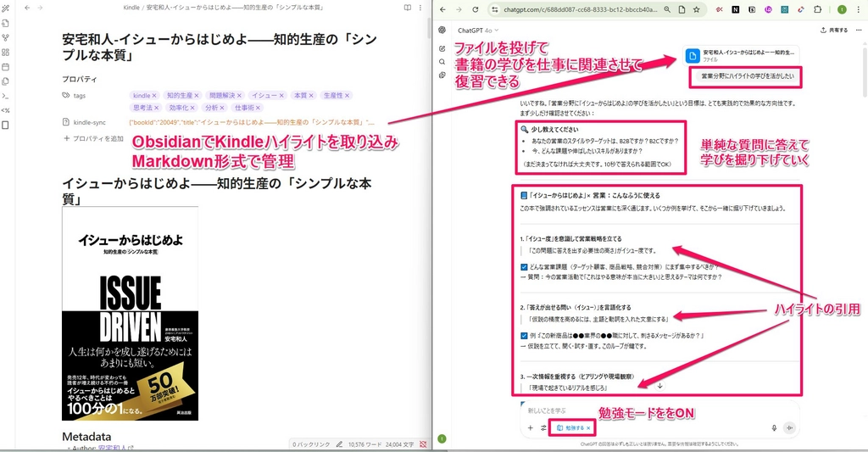Open the Obsidian quick switcher file icon
This screenshot has height=452, width=868.
(x=6, y=23)
